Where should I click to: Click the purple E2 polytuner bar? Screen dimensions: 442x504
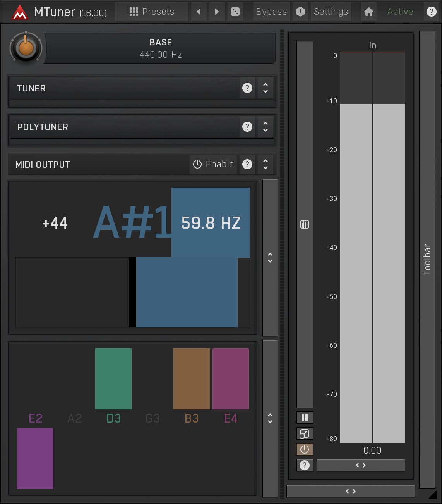coord(35,458)
